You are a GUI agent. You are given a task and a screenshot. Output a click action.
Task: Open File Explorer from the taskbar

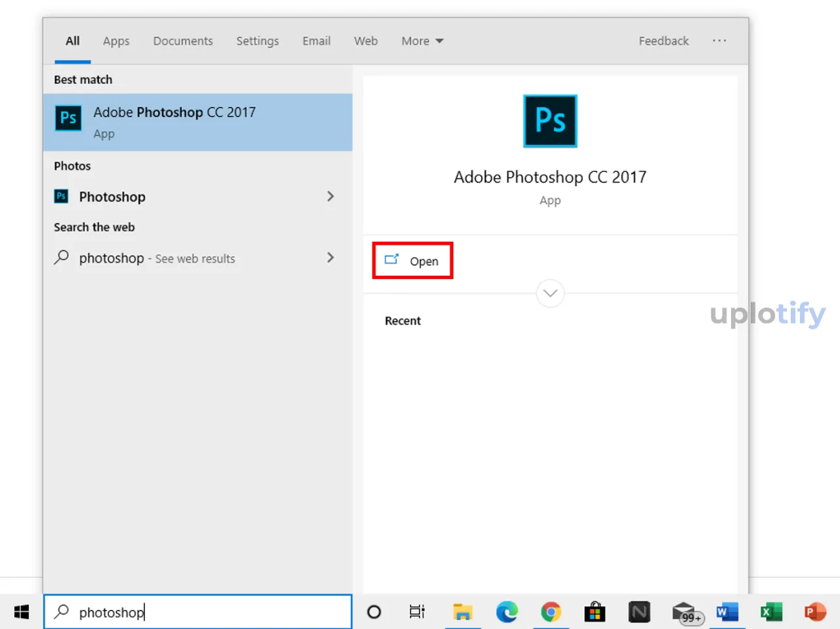coord(463,612)
